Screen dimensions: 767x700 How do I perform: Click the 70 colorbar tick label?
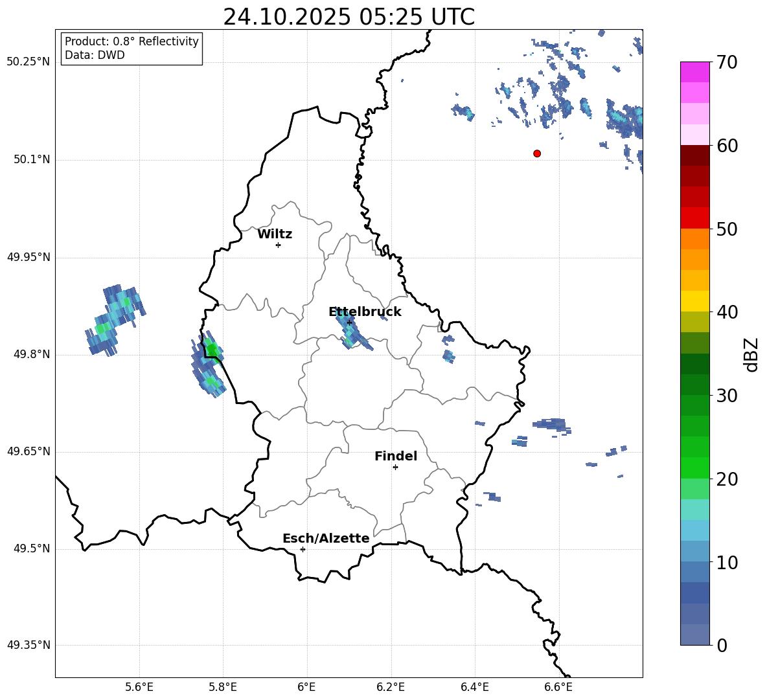coord(727,62)
